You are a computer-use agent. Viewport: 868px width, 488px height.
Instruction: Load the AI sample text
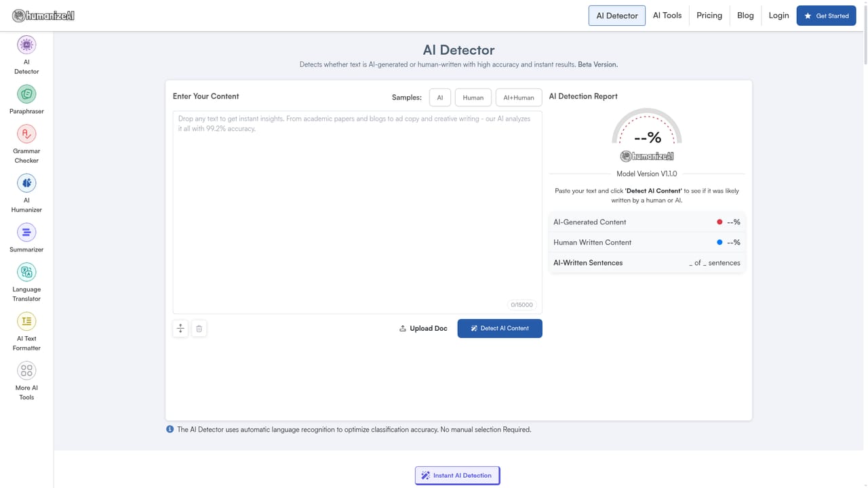pos(440,98)
